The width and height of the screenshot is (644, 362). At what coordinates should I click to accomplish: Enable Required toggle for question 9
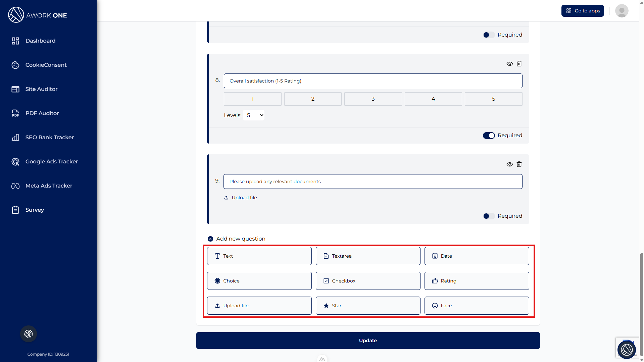coord(489,216)
